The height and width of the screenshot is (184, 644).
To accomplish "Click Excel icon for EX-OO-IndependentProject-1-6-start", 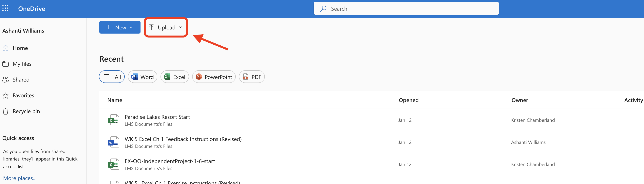I will pos(113,164).
